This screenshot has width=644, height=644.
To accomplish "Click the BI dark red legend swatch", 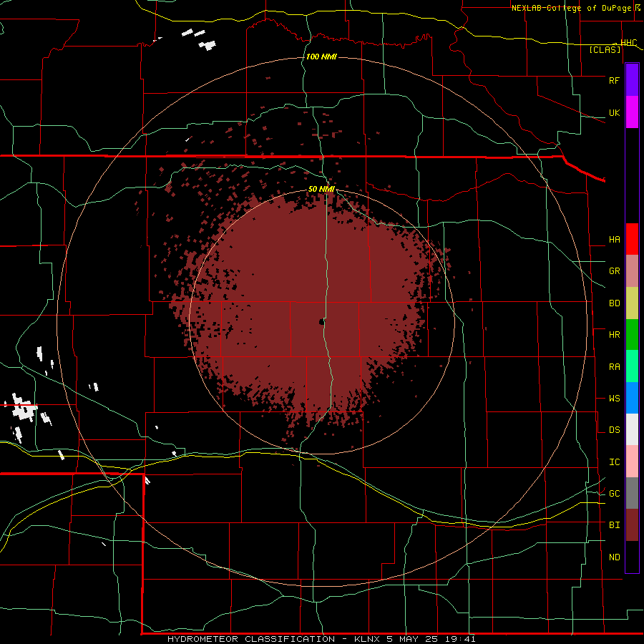I will point(632,525).
